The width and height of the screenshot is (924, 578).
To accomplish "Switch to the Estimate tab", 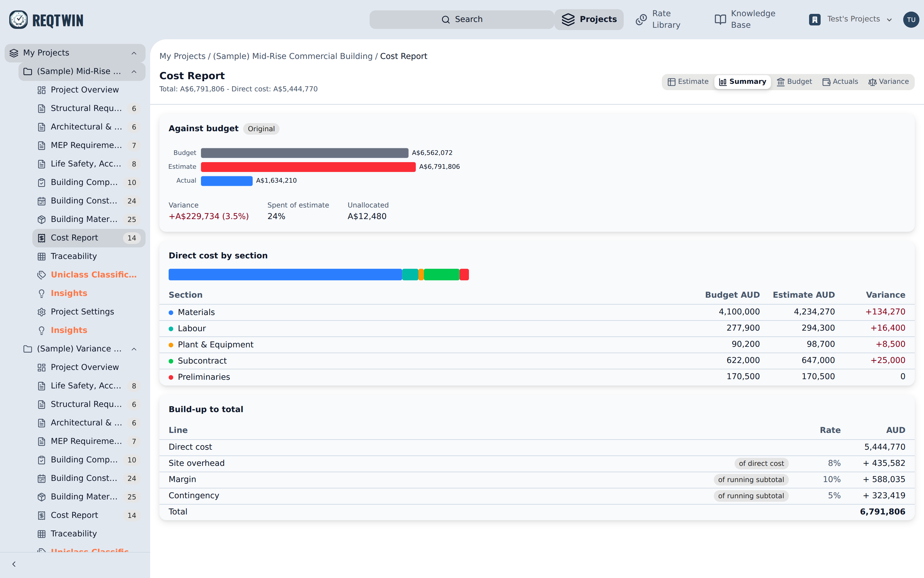I will 688,82.
